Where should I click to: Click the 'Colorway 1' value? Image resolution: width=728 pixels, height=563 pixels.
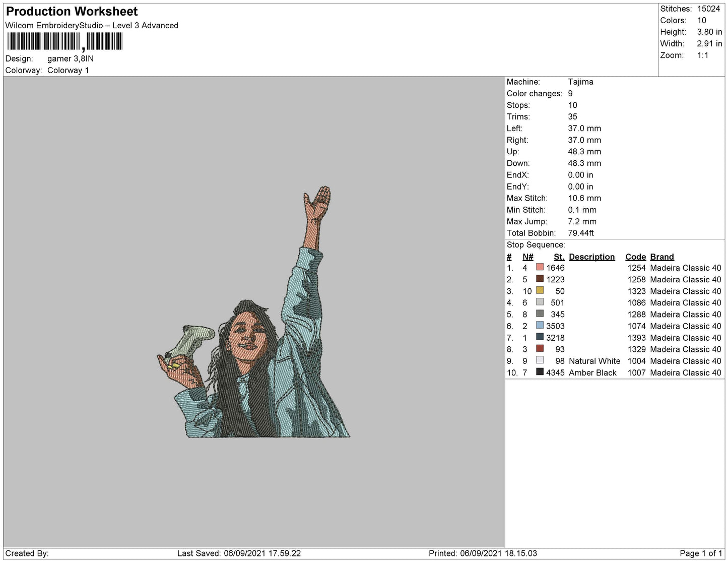(x=68, y=70)
